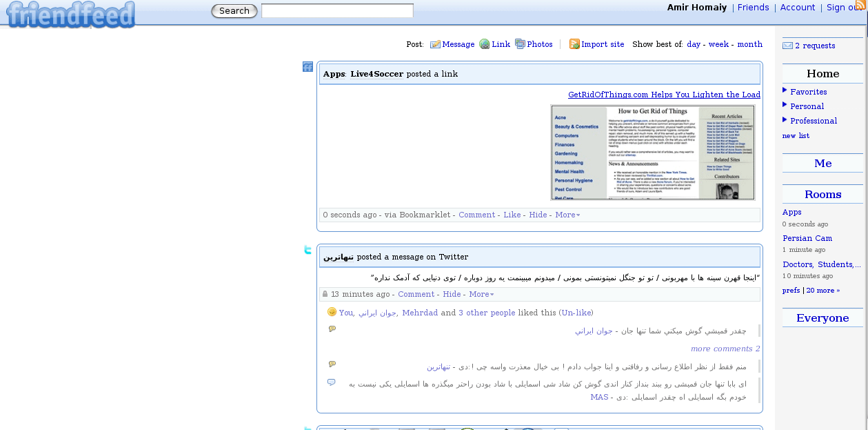
Task: Click the Photos post icon
Action: click(x=520, y=44)
